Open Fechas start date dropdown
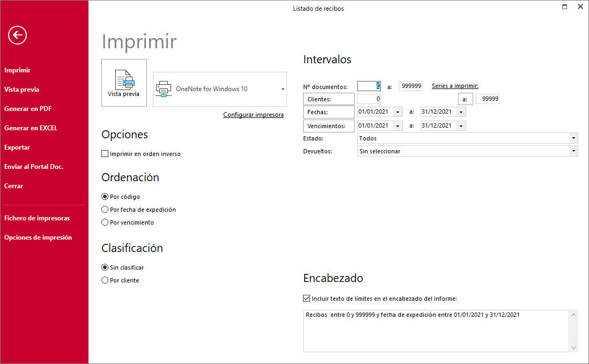 [x=397, y=112]
